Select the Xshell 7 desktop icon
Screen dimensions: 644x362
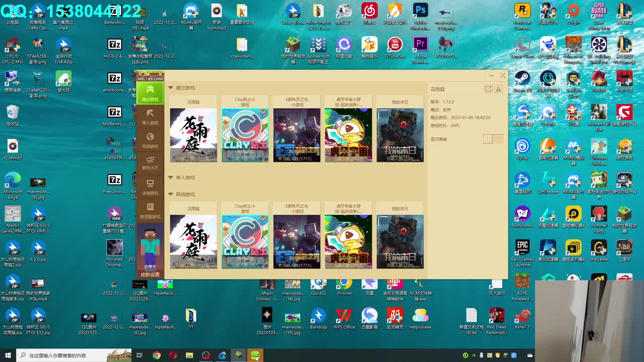(522, 319)
